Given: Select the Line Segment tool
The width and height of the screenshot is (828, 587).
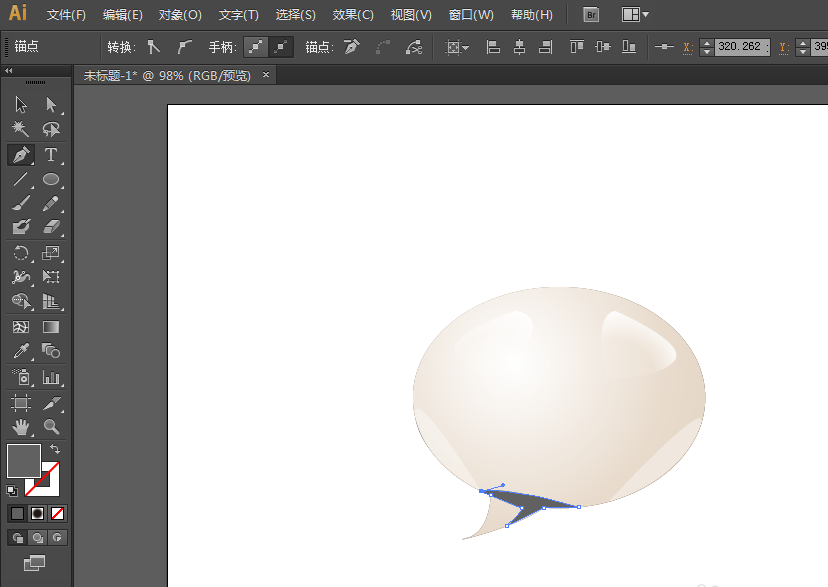Looking at the screenshot, I should [21, 179].
